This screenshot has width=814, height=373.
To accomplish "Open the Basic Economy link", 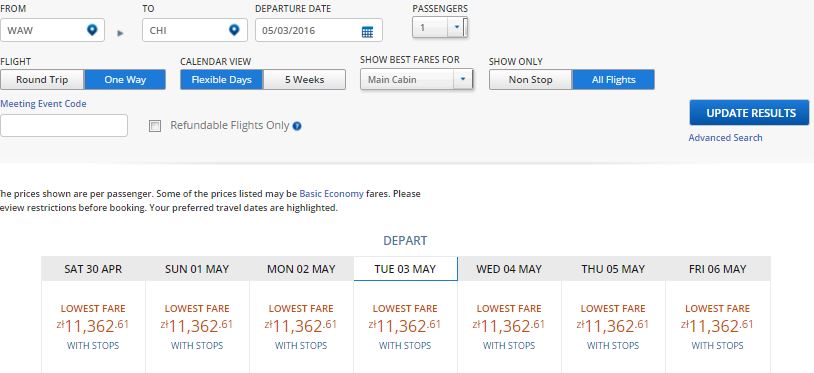I will coord(331,194).
